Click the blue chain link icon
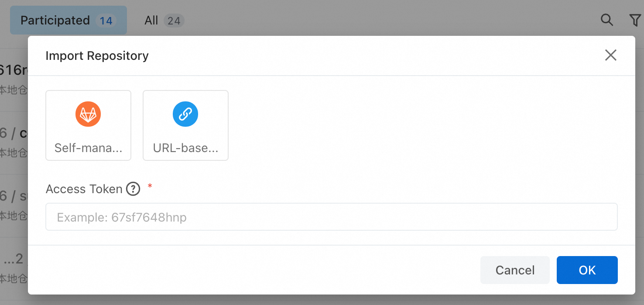This screenshot has width=644, height=305. coord(185,114)
